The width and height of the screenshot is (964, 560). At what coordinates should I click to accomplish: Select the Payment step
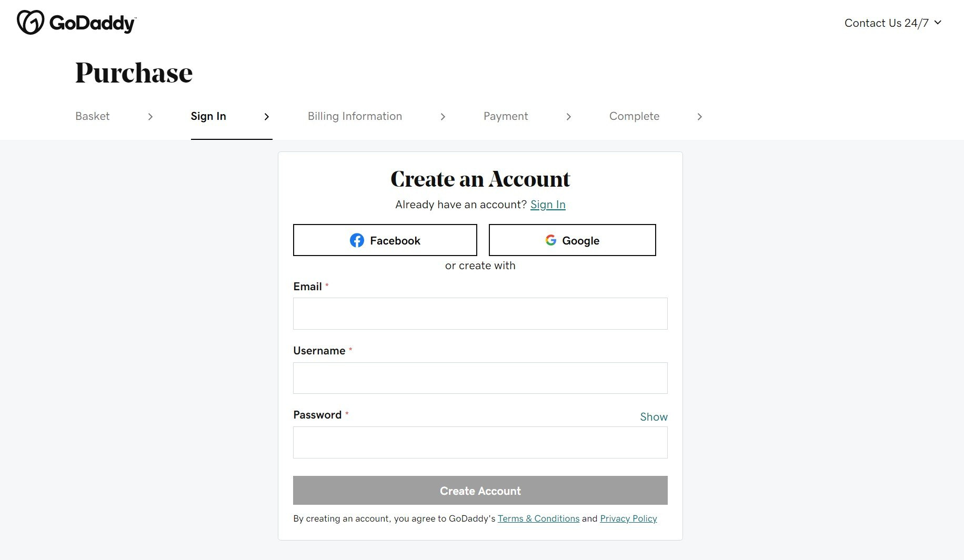[505, 116]
